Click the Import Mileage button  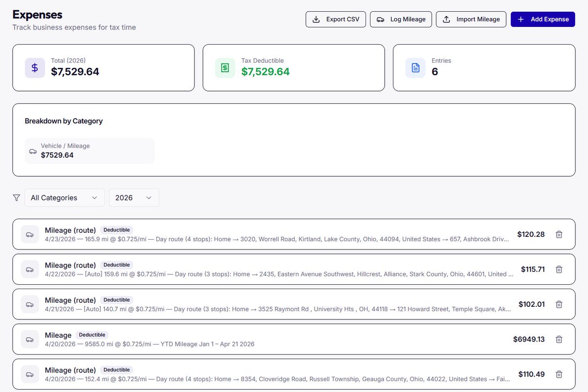point(471,19)
